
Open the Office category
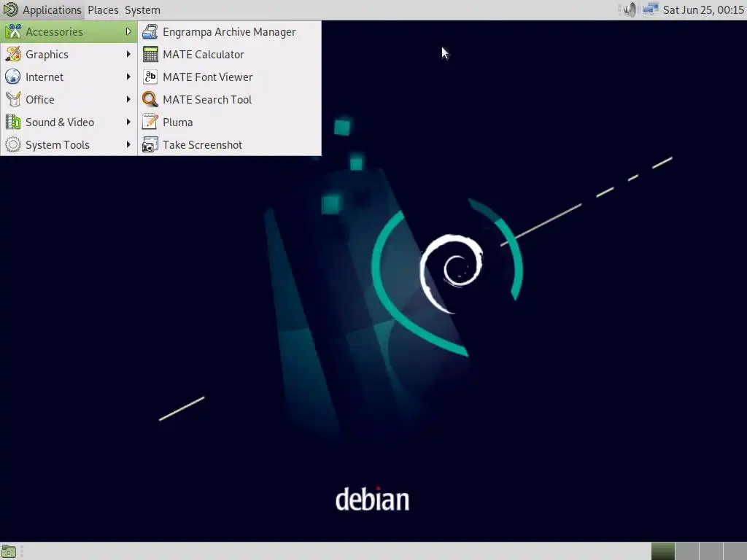point(69,99)
